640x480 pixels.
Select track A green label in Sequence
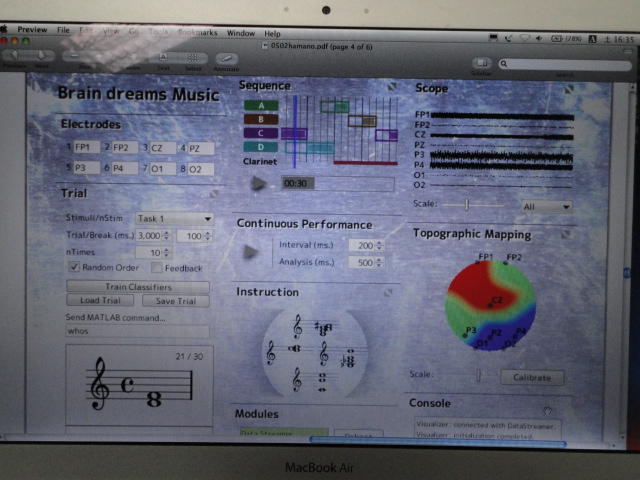coord(261,105)
